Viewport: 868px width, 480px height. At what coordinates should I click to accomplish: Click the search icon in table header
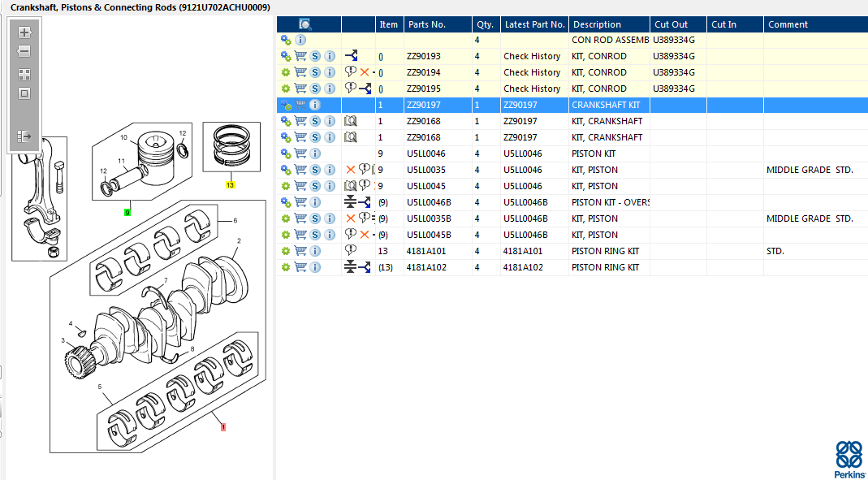(305, 24)
